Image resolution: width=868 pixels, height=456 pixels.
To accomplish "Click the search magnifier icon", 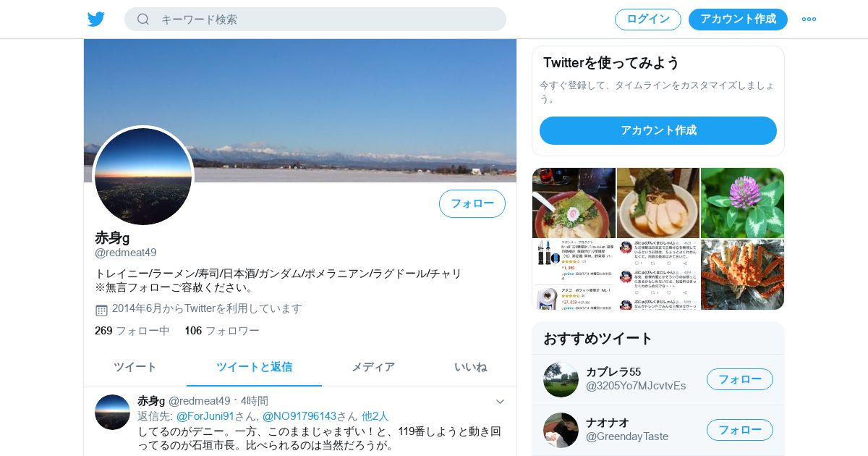I will tap(143, 20).
